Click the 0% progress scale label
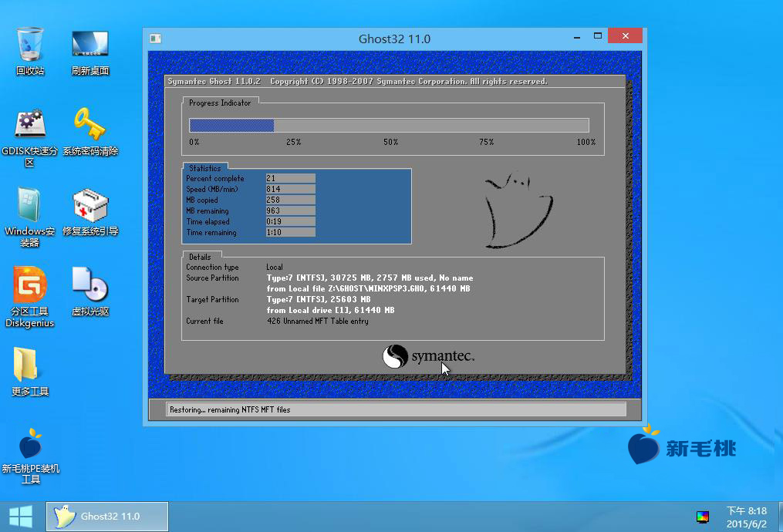Screen dimensions: 783x532 pyautogui.click(x=194, y=142)
